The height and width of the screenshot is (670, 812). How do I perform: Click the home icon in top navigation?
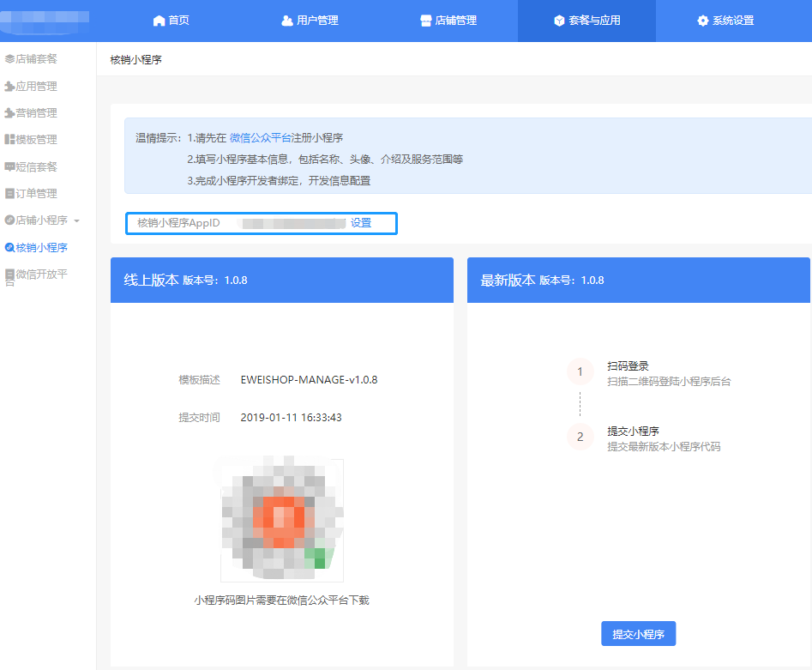(x=158, y=21)
